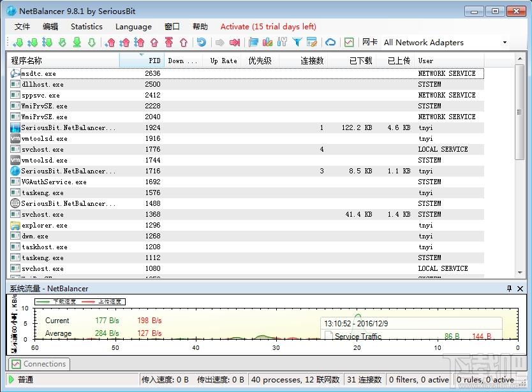532x392 pixels.
Task: Click the low upload priority red arrow, one dot
Action: tap(110, 43)
